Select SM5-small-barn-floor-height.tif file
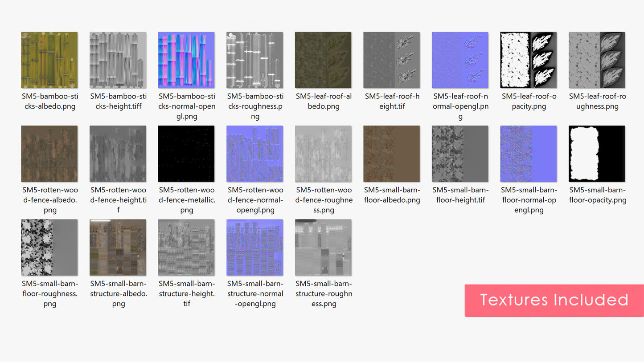 point(460,154)
